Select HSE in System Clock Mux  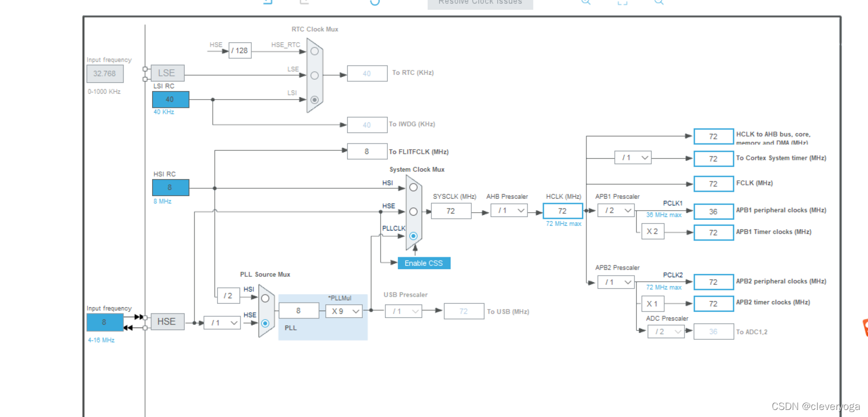[x=413, y=212]
